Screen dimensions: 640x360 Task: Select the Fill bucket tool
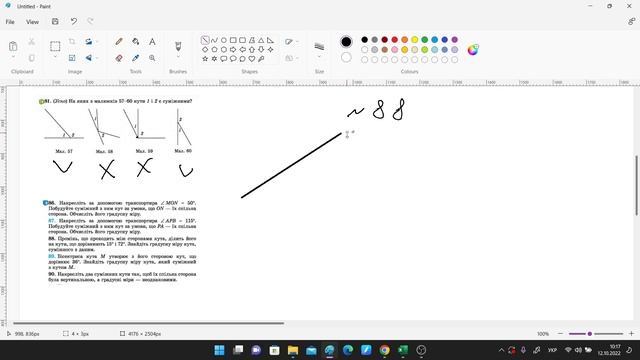[x=136, y=42]
